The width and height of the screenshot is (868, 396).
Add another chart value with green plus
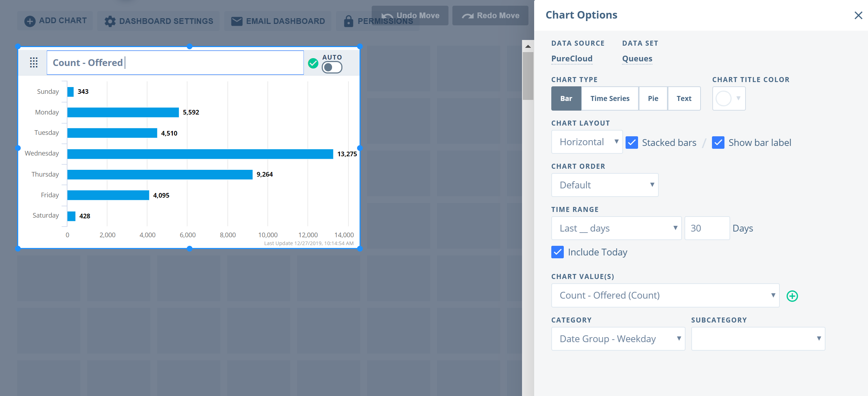(792, 296)
